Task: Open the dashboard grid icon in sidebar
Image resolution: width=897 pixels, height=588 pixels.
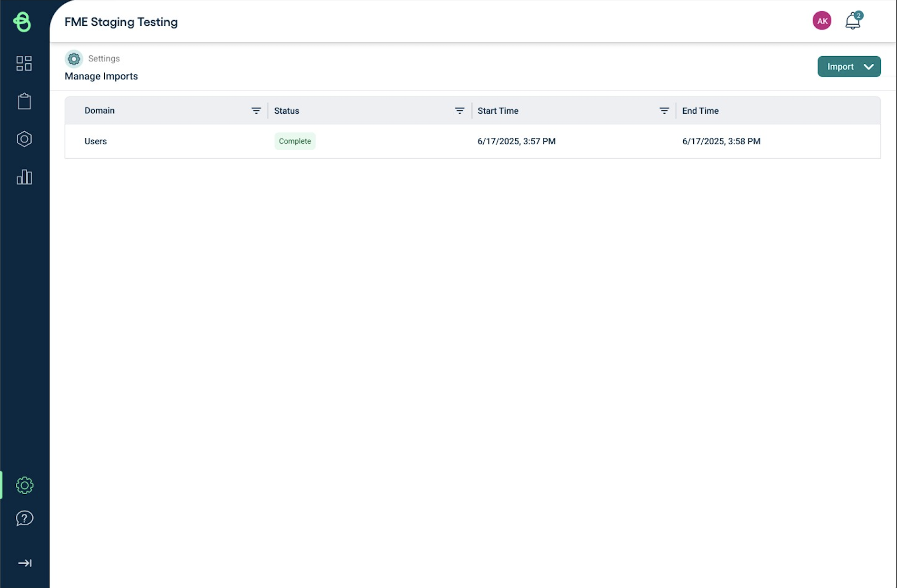Action: (x=24, y=63)
